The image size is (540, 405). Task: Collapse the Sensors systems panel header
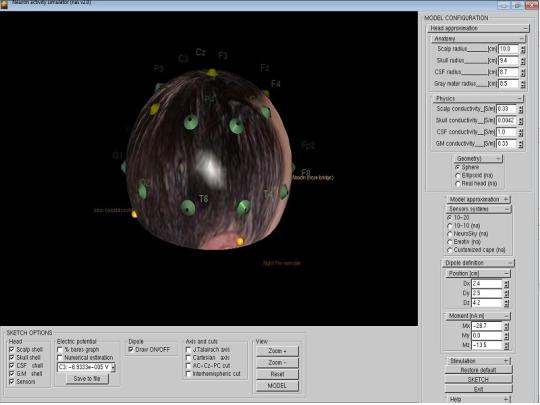pyautogui.click(x=507, y=209)
